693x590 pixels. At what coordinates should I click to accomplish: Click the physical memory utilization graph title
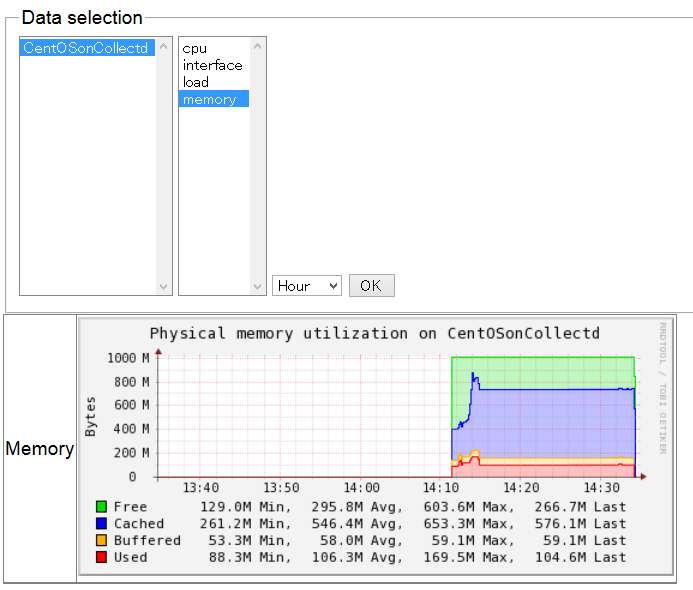click(x=375, y=333)
